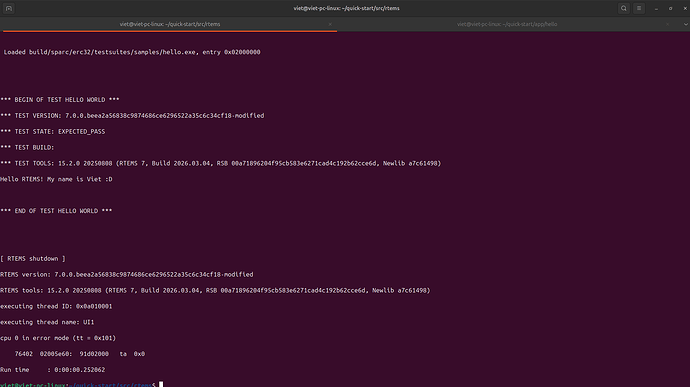Switch to the ~/quick-start/app/hello tab
The image size is (690, 387).
507,24
